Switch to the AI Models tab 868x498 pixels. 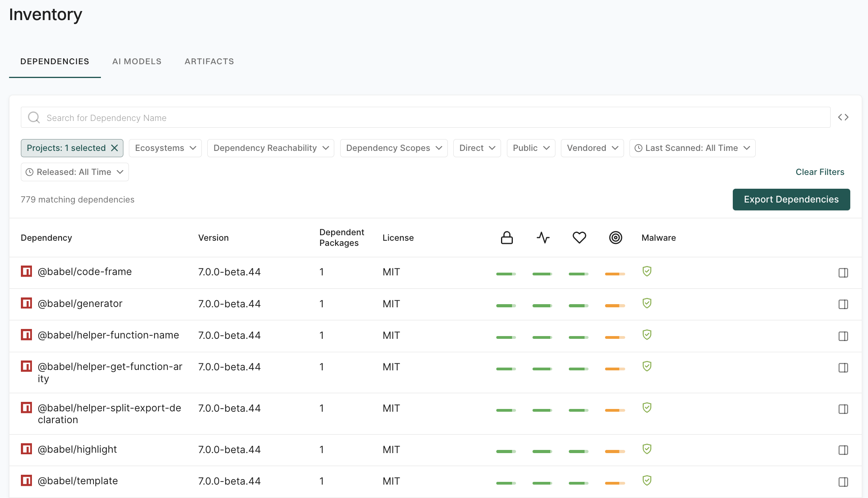137,61
